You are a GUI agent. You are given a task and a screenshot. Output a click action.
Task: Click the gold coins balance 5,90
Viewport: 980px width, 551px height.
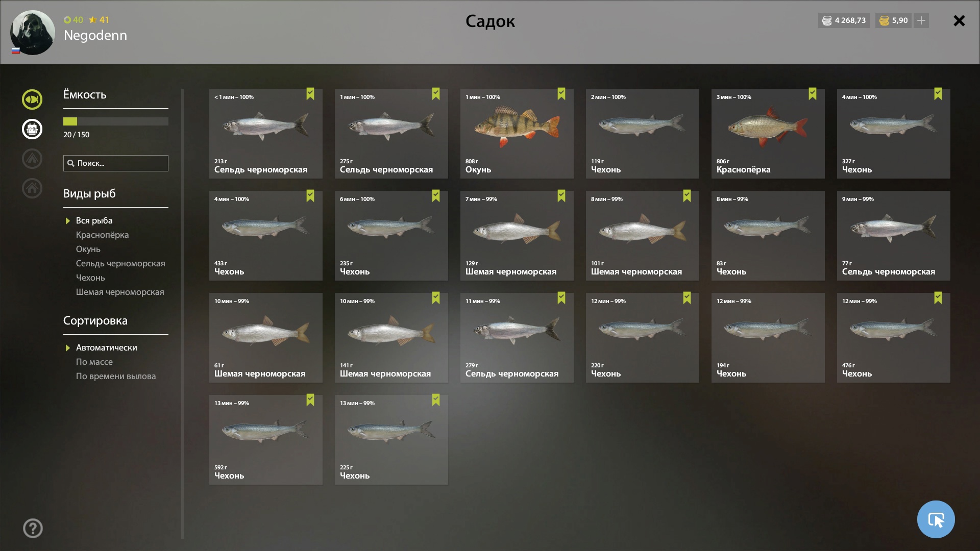point(893,20)
